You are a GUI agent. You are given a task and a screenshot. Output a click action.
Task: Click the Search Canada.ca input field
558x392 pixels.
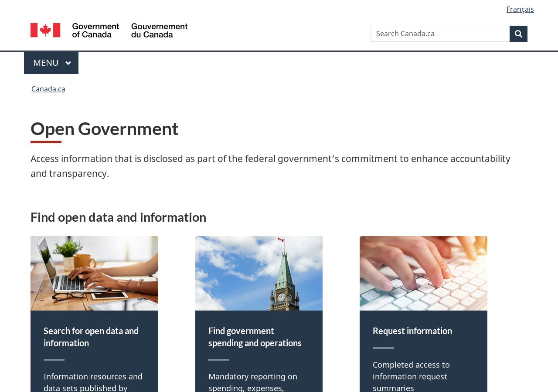click(440, 34)
